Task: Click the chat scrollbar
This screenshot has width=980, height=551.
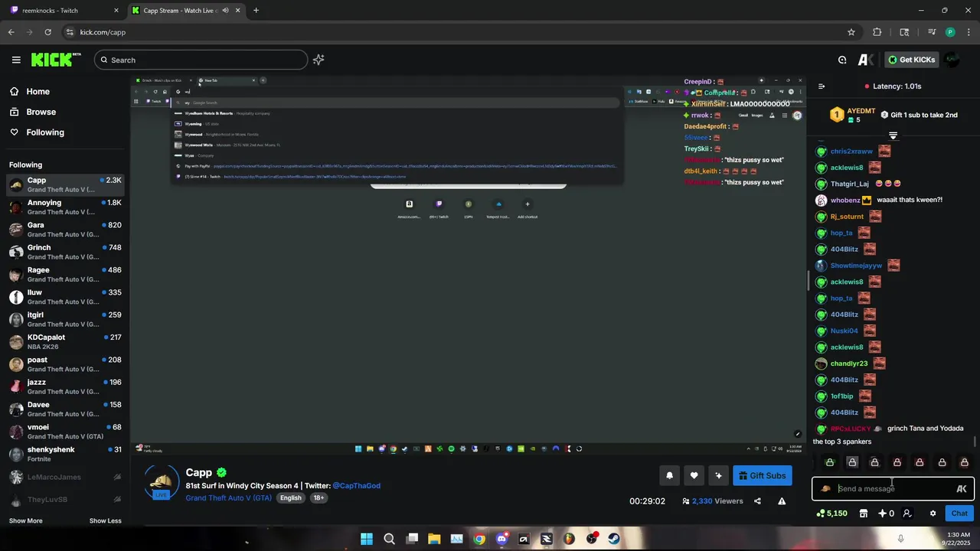Action: click(x=975, y=442)
